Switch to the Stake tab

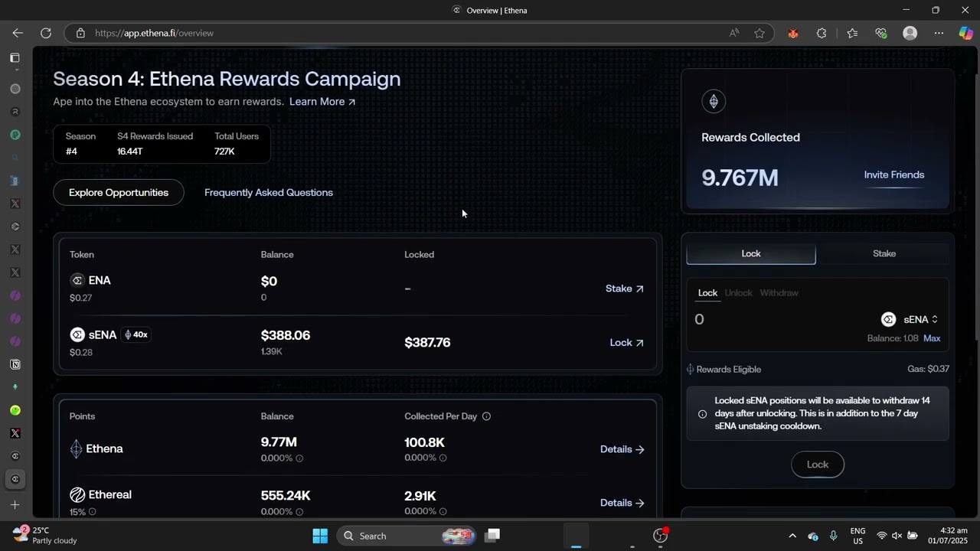[884, 253]
